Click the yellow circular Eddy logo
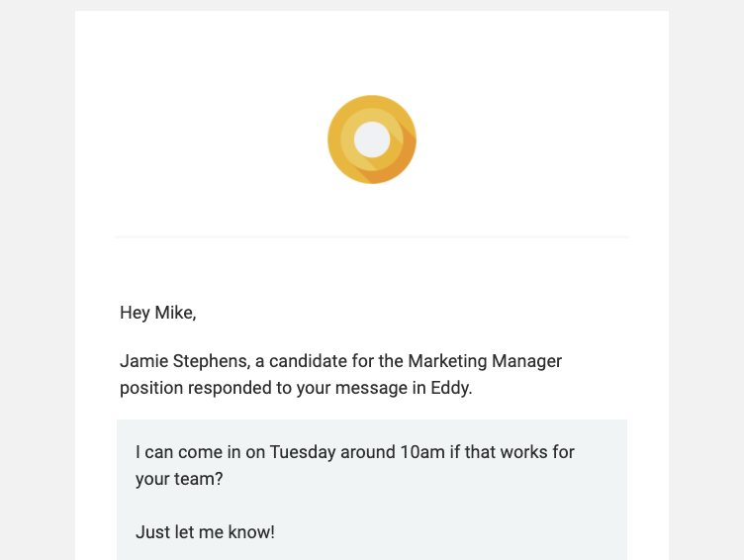The image size is (744, 560). coord(372,140)
